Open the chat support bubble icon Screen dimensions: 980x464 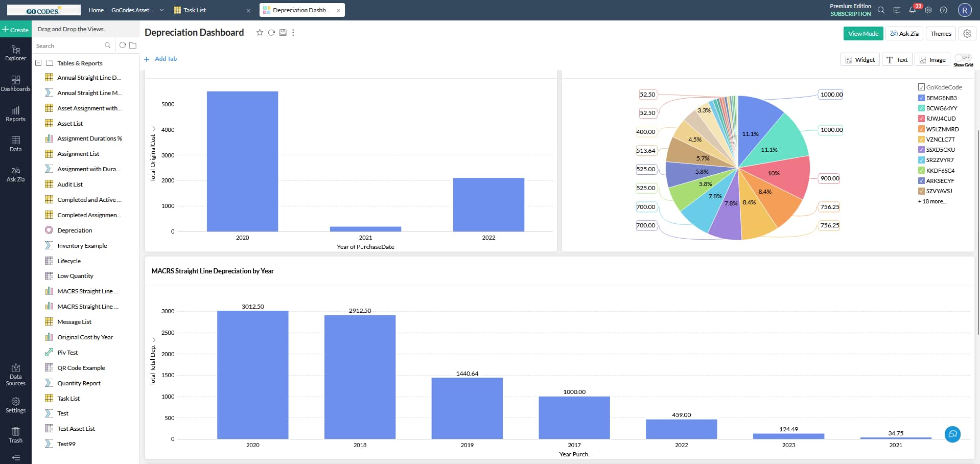coord(952,434)
